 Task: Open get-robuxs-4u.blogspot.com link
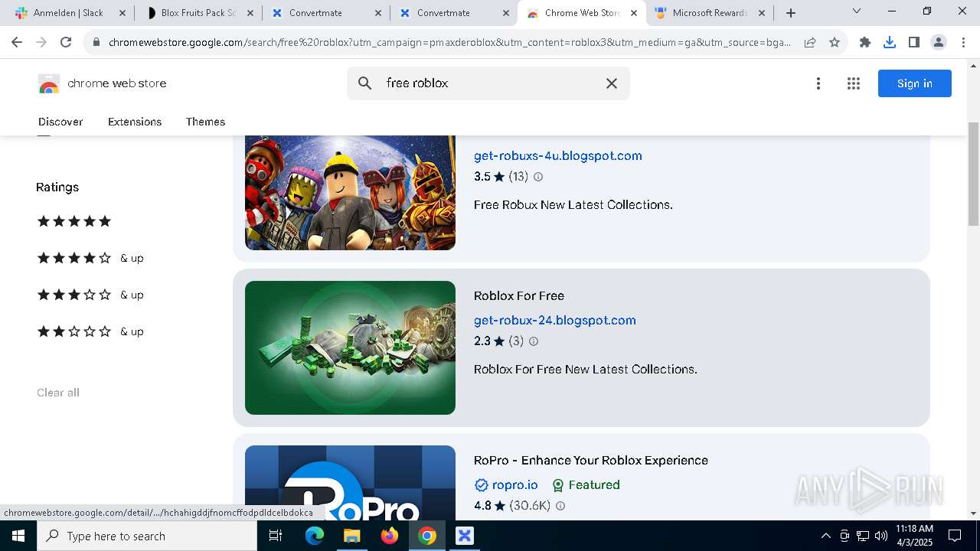[x=558, y=155]
